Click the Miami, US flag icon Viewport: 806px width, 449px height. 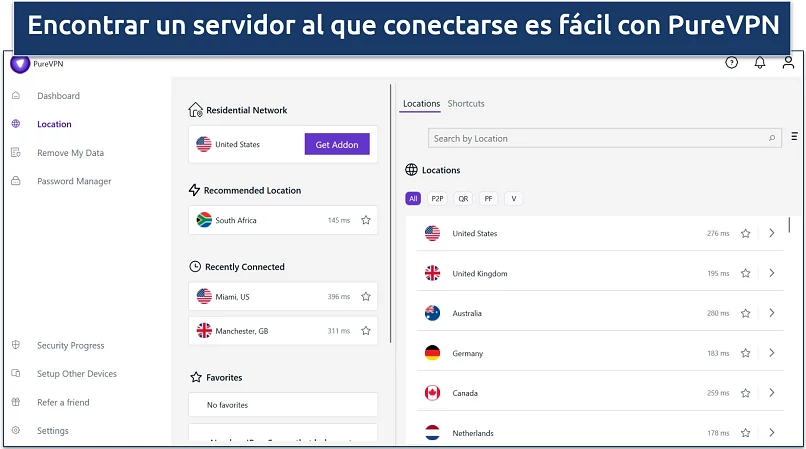click(x=204, y=296)
